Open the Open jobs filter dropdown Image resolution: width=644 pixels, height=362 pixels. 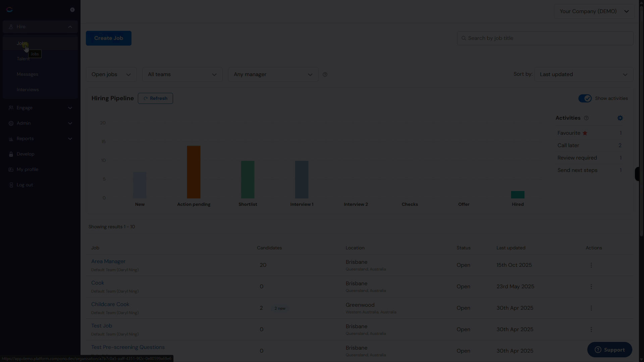[x=111, y=74]
